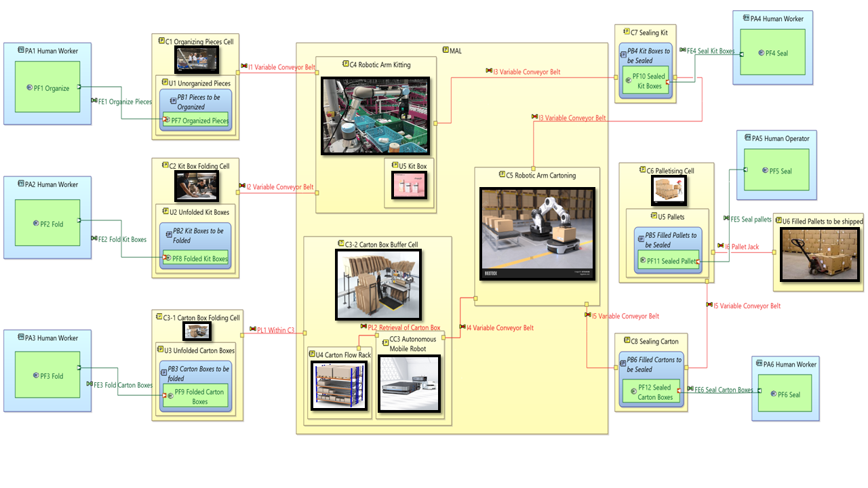Select the PF3 Fold function block
868x488 pixels.
pos(47,375)
